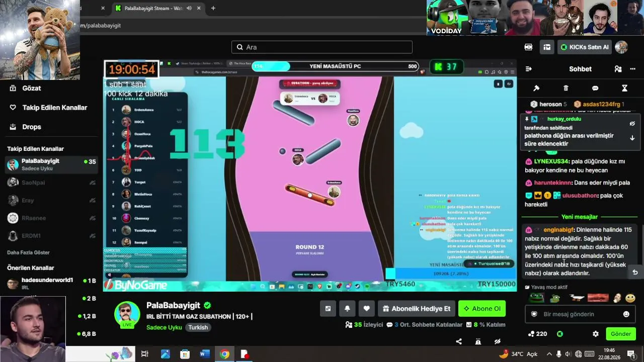Open Drops in sidebar

click(x=32, y=127)
